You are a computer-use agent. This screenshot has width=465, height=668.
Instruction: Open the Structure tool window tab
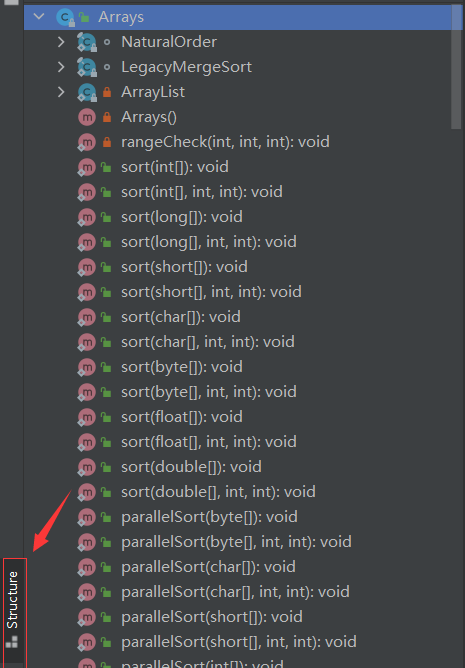(x=14, y=610)
